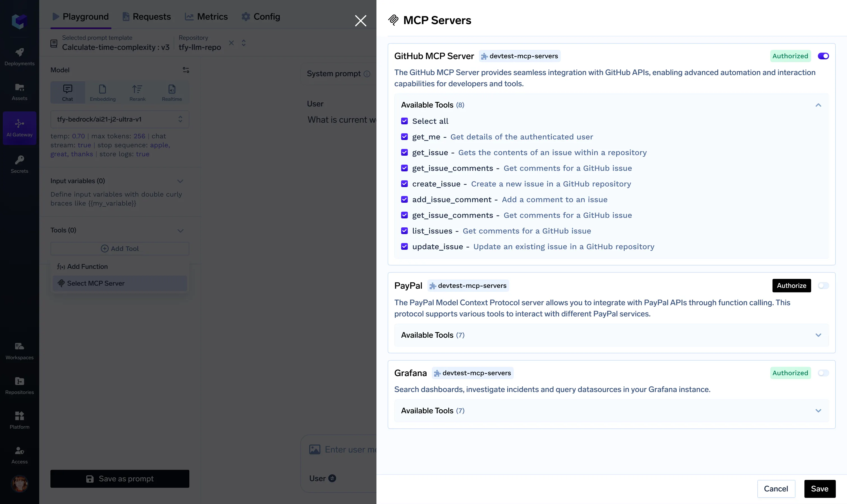Screen dimensions: 847x504
Task: Expand PayPal Available Tools section
Action: [818, 335]
